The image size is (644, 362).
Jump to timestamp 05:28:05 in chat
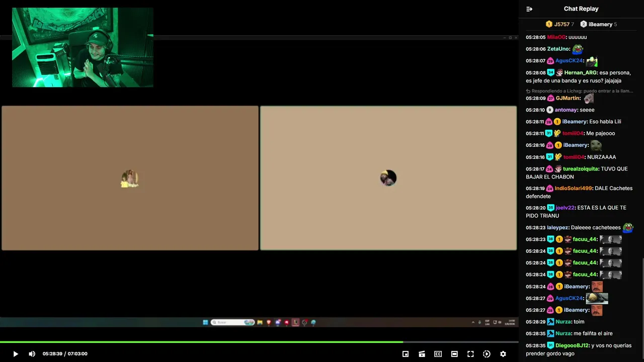tap(535, 37)
